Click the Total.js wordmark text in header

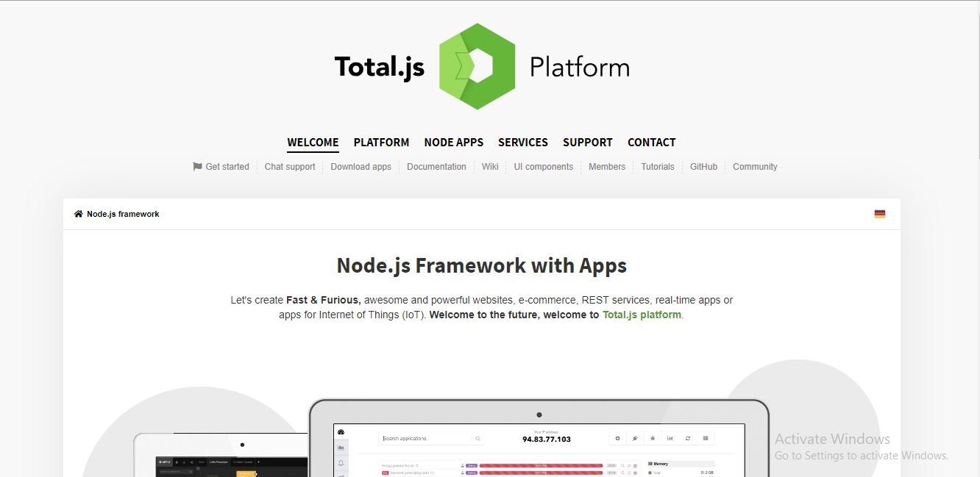pyautogui.click(x=379, y=67)
